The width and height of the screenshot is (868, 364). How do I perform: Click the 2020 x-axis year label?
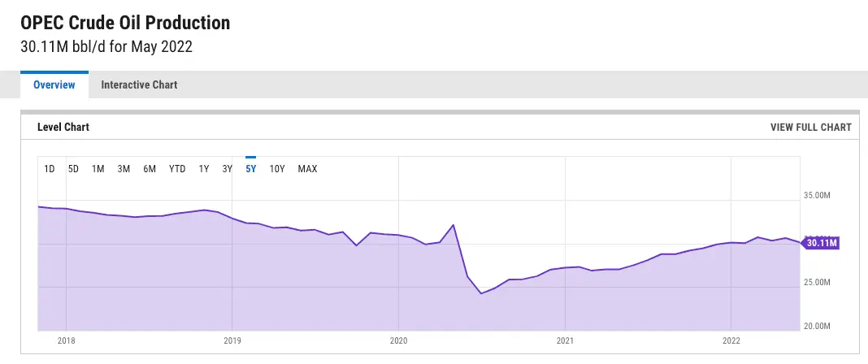(398, 341)
